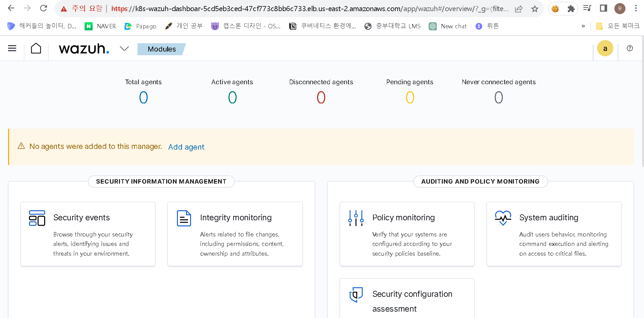644x318 pixels.
Task: Open the Papago bookmark
Action: 140,26
